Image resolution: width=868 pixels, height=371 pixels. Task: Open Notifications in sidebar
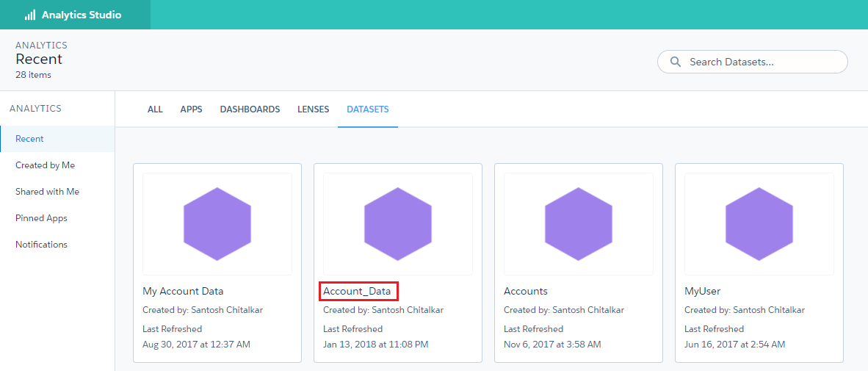[x=41, y=245]
